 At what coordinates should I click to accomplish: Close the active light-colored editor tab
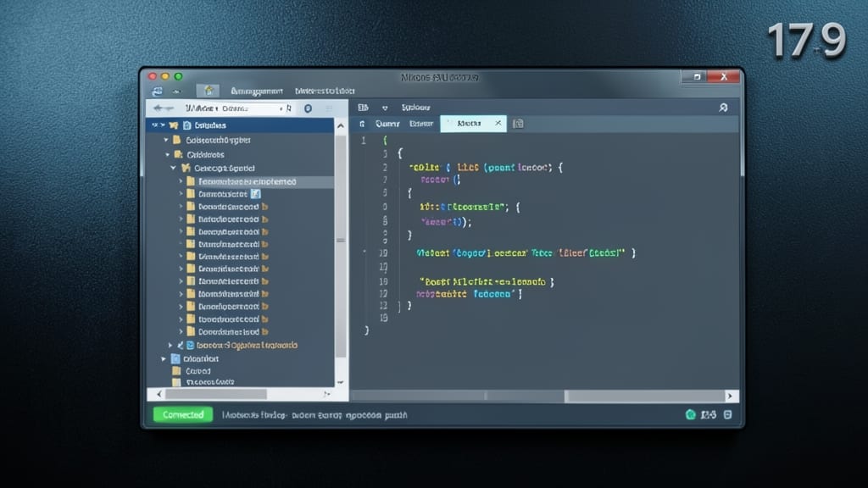tap(498, 123)
